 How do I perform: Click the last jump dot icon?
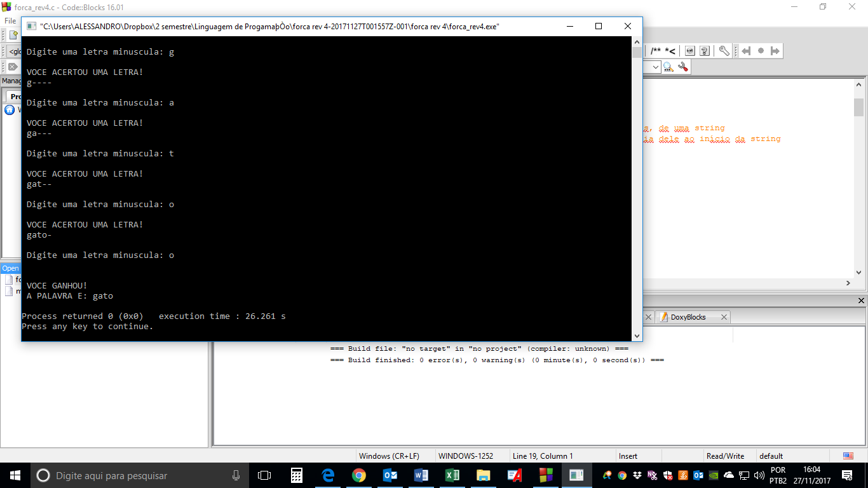click(x=761, y=51)
